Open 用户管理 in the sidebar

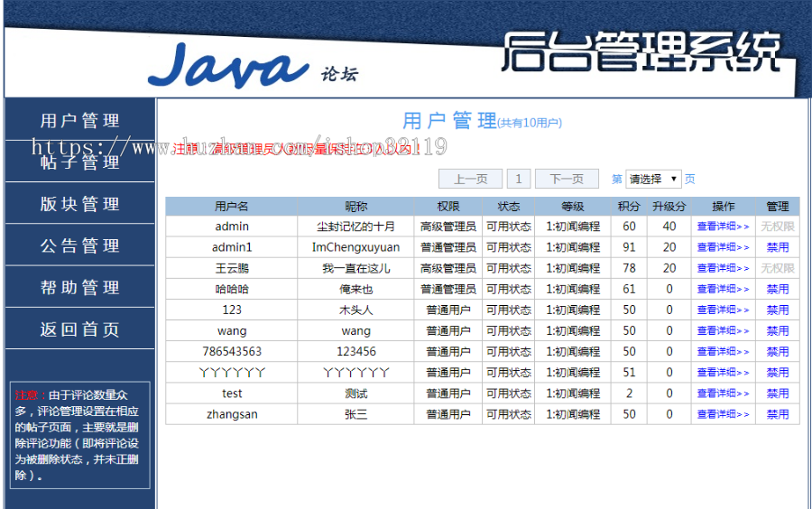point(79,121)
